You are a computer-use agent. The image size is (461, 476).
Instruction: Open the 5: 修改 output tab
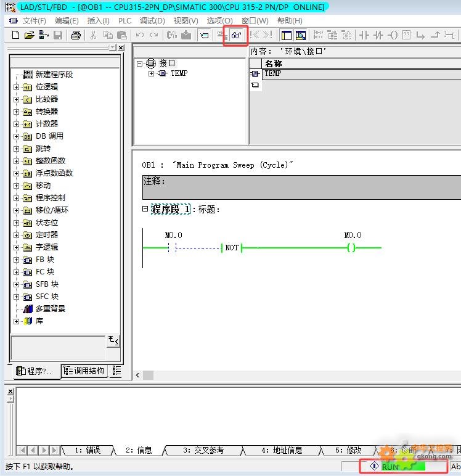pos(348,450)
